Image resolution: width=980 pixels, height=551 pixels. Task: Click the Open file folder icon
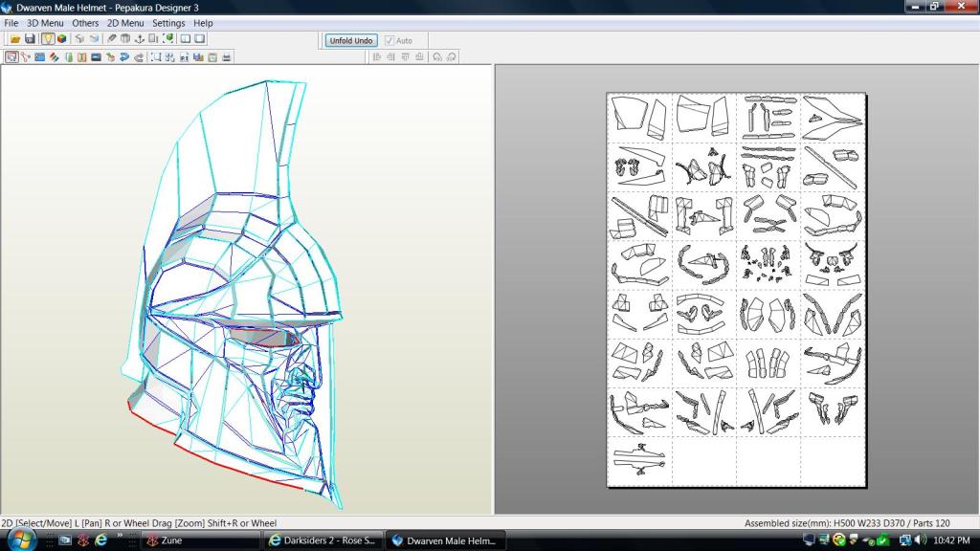(15, 39)
